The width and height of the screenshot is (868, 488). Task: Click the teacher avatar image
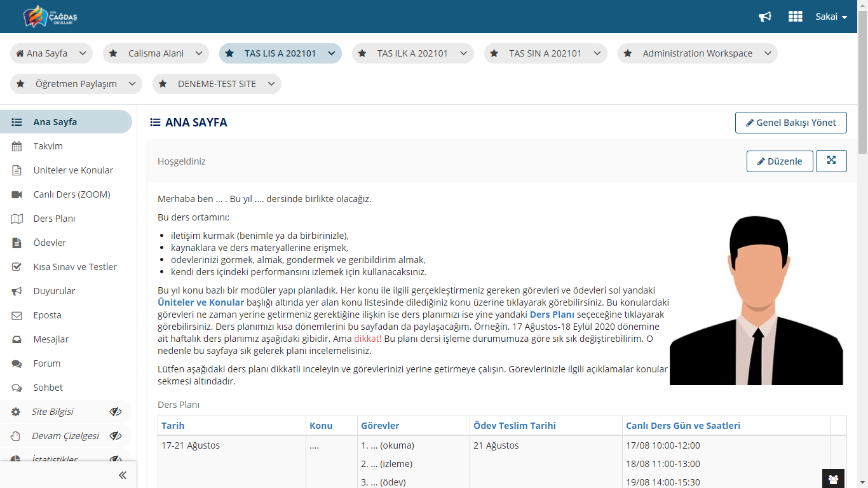coord(756,300)
